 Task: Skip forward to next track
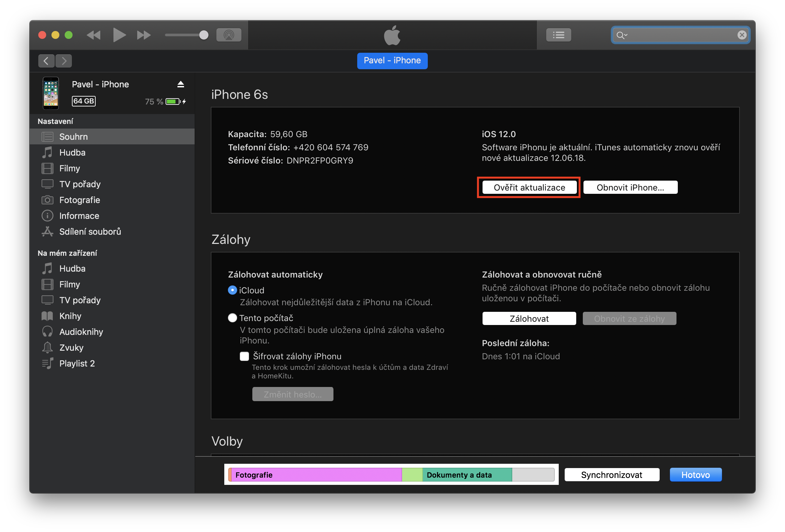click(143, 35)
